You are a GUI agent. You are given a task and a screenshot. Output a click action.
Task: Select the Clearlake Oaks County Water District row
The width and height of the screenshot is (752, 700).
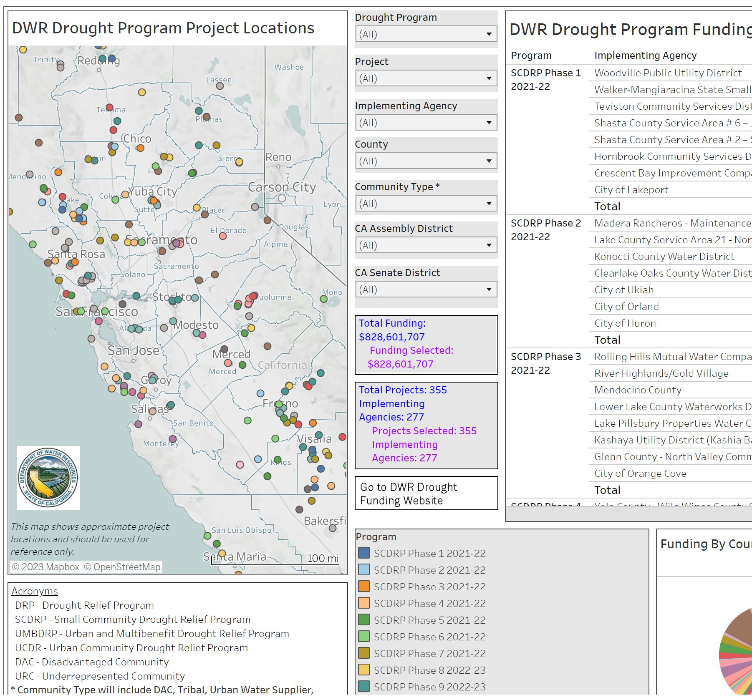(x=671, y=273)
